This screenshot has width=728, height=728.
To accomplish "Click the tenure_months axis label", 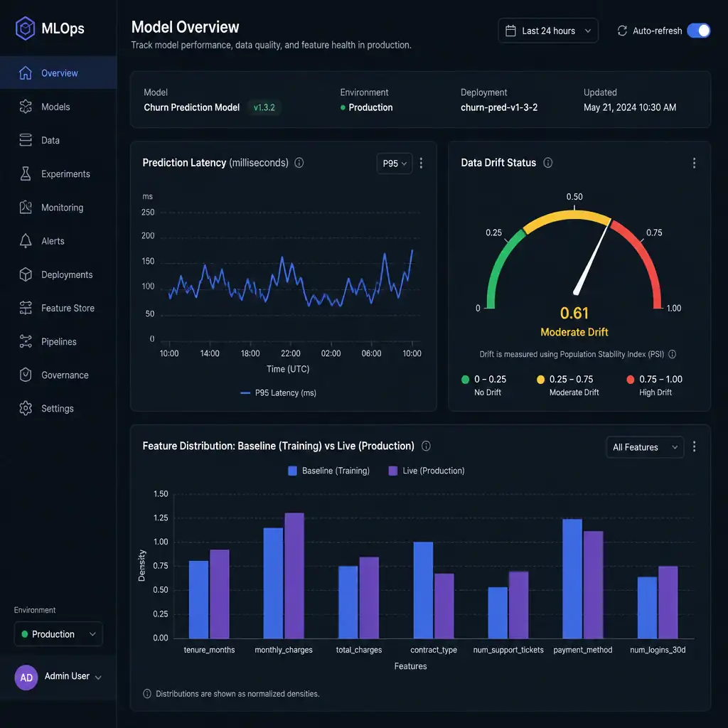I will [209, 650].
